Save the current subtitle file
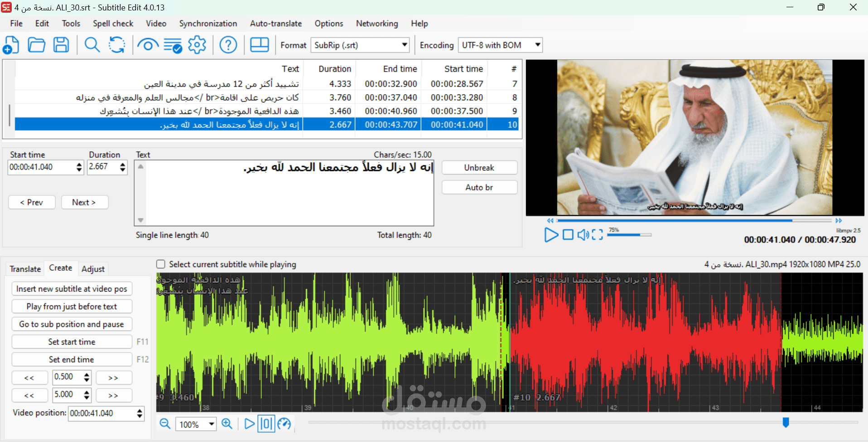Image resolution: width=868 pixels, height=442 pixels. (61, 44)
